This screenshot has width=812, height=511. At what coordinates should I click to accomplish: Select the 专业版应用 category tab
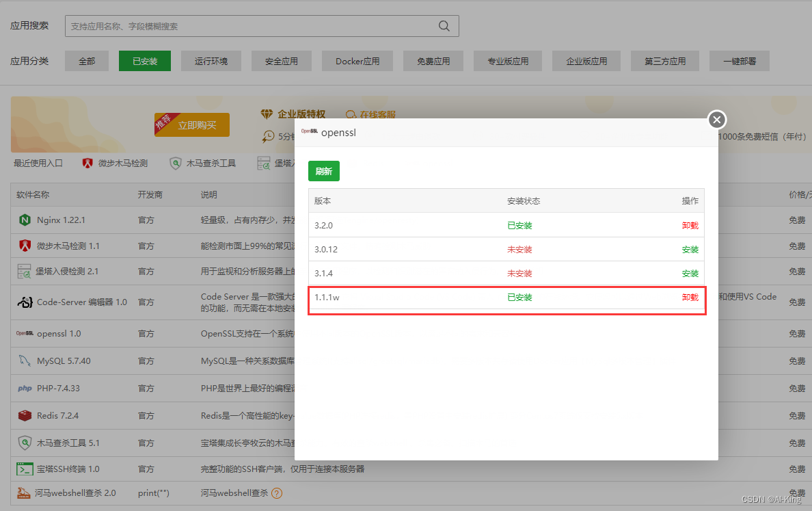[x=507, y=61]
